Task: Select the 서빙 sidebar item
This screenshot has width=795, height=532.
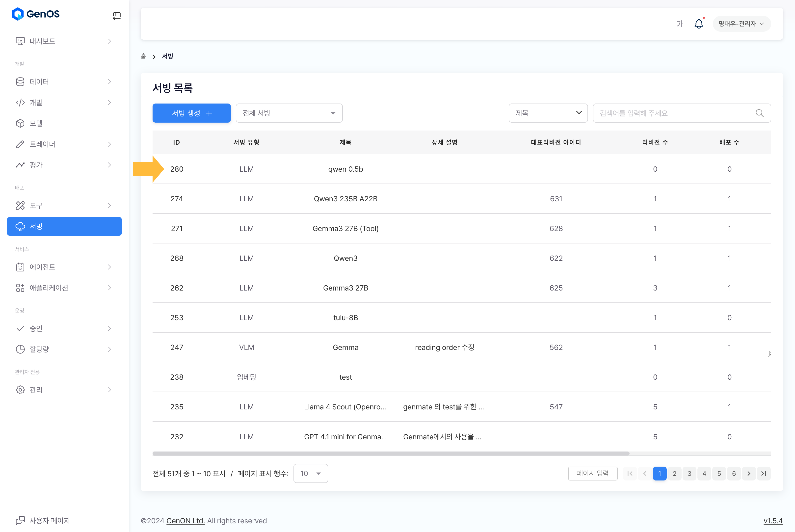Action: (64, 226)
